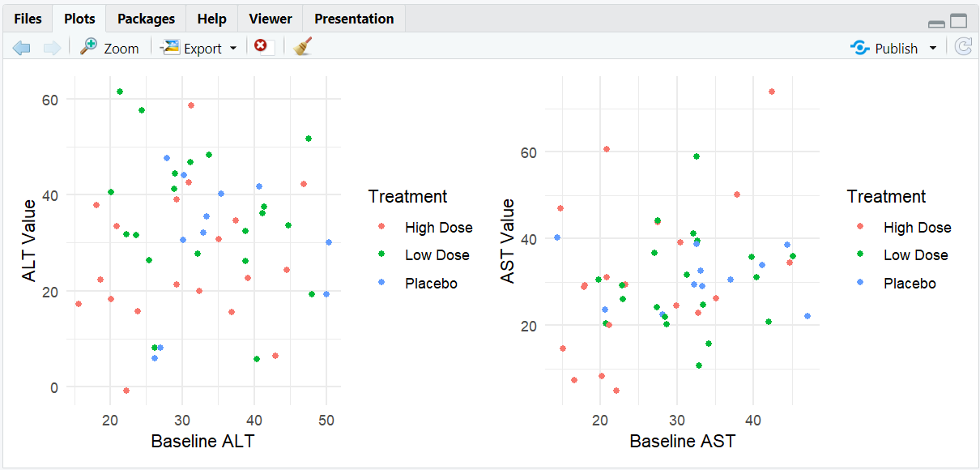Select the Viewer tab
This screenshot has width=980, height=470.
(271, 19)
